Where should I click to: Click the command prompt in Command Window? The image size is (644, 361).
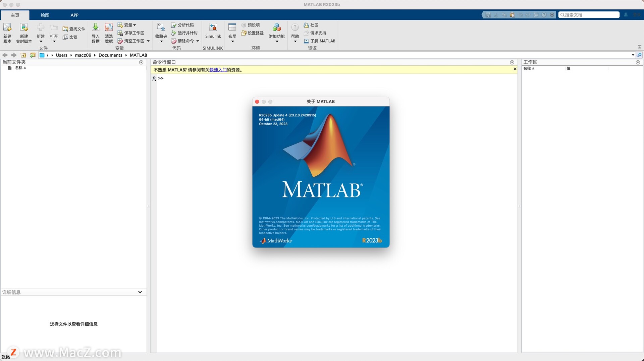[x=161, y=78]
